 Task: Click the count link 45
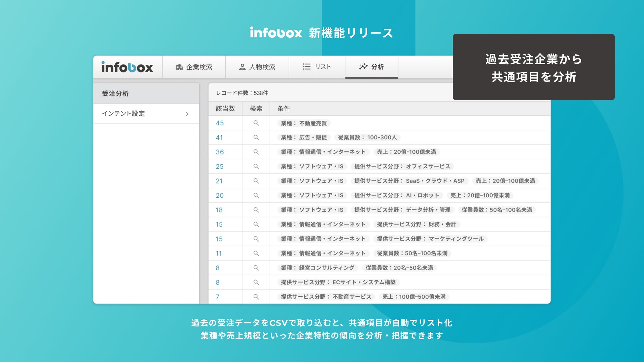pyautogui.click(x=220, y=123)
